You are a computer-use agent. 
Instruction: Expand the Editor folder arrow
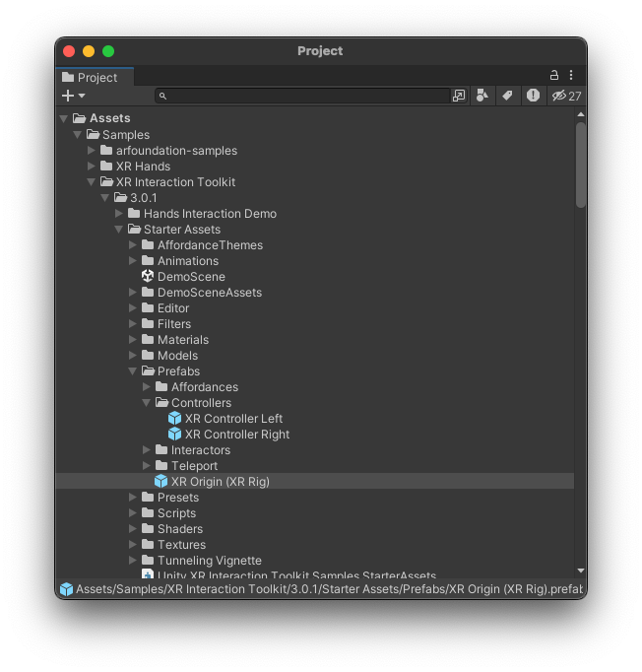[132, 307]
